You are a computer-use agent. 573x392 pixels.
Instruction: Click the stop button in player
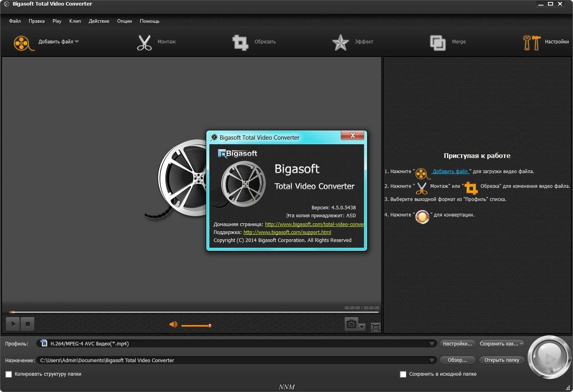pyautogui.click(x=27, y=324)
